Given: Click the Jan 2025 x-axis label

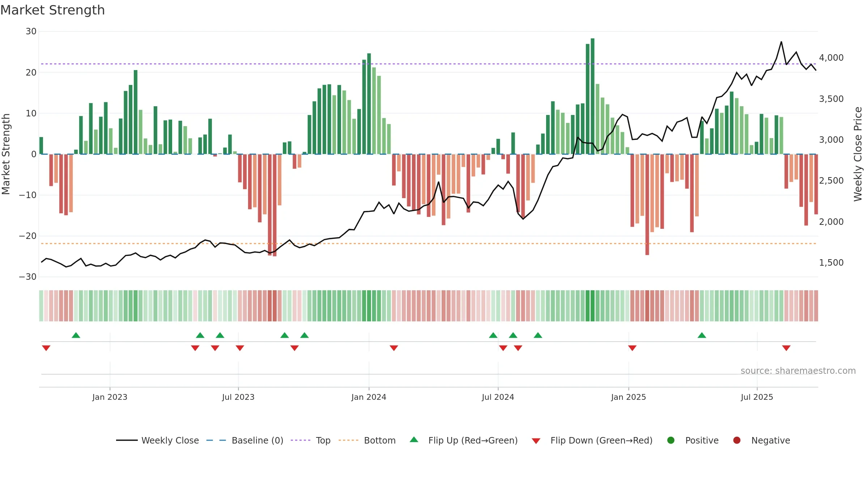Looking at the screenshot, I should coord(629,397).
